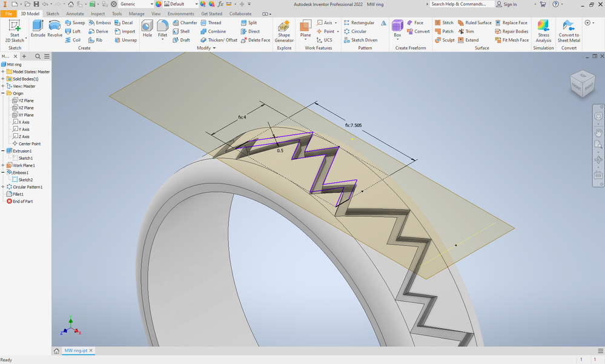Add a new browser panel tab
The image size is (605, 364).
click(x=24, y=56)
